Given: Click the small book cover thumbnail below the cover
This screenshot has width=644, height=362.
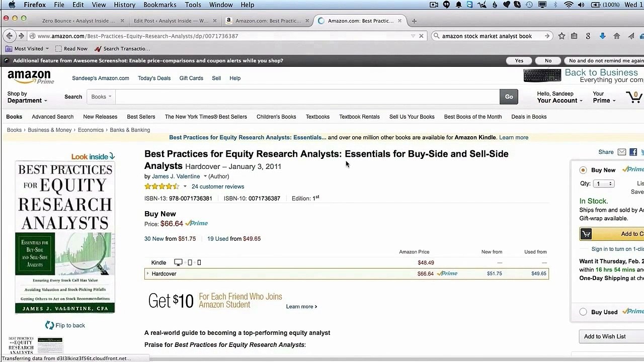Looking at the screenshot, I should click(22, 345).
